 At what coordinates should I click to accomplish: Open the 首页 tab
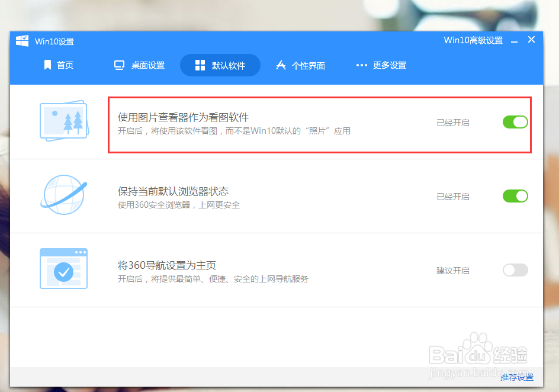point(59,65)
